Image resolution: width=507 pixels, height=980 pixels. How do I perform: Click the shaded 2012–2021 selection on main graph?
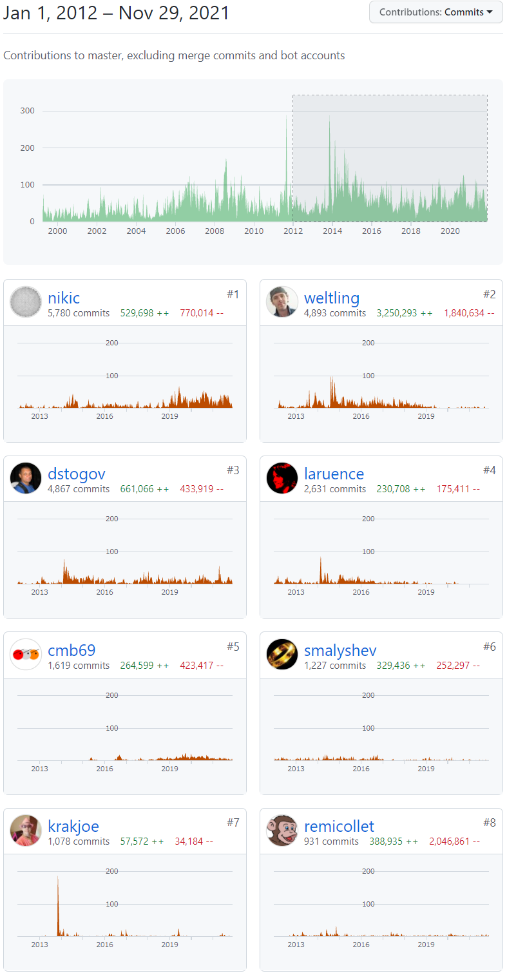click(x=390, y=158)
